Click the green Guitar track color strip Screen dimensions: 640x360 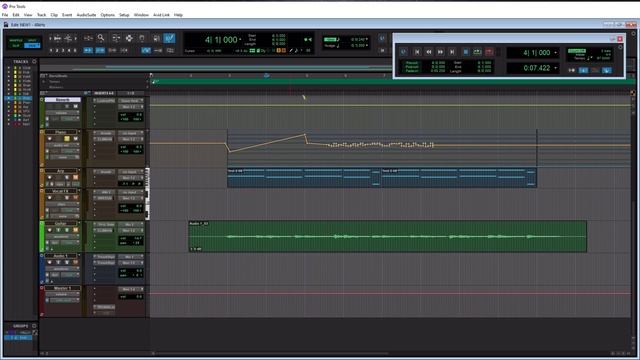(x=42, y=236)
